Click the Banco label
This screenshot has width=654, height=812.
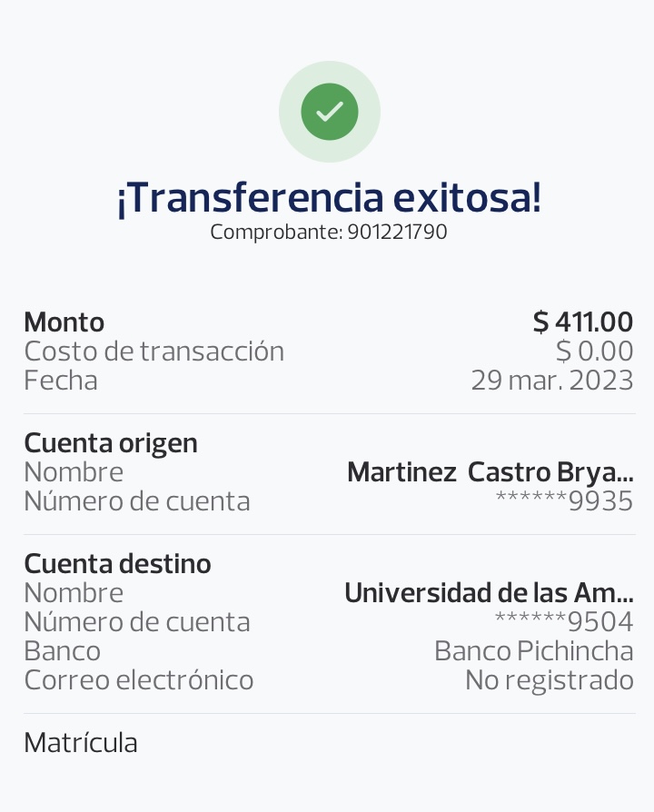tap(62, 651)
